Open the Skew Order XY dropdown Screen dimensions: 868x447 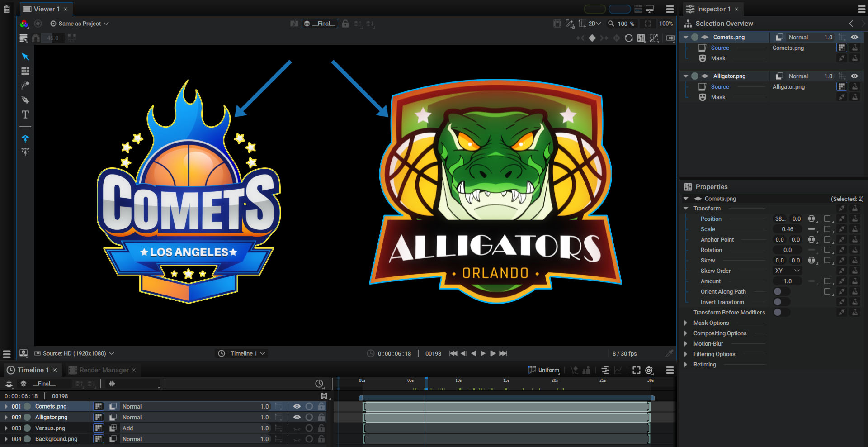pos(787,271)
